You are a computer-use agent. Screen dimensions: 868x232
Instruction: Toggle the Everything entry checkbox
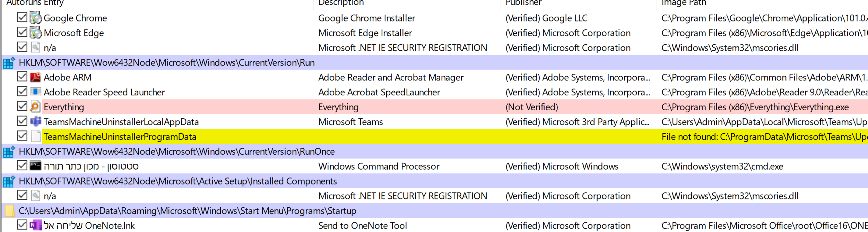22,106
